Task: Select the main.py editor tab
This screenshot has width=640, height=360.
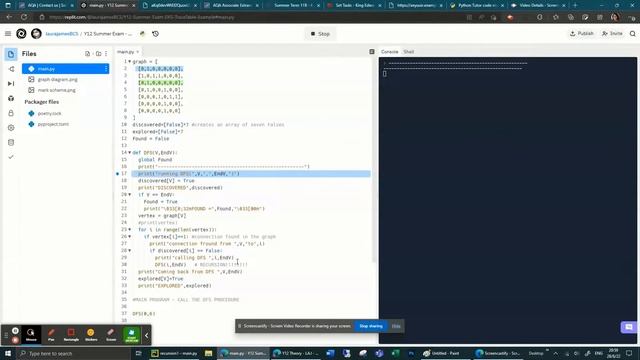Action: coord(125,52)
